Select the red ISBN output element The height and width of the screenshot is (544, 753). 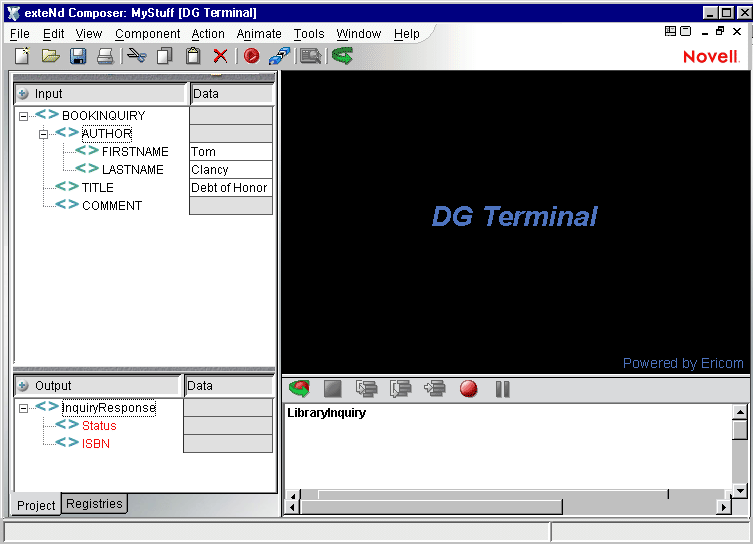[96, 444]
